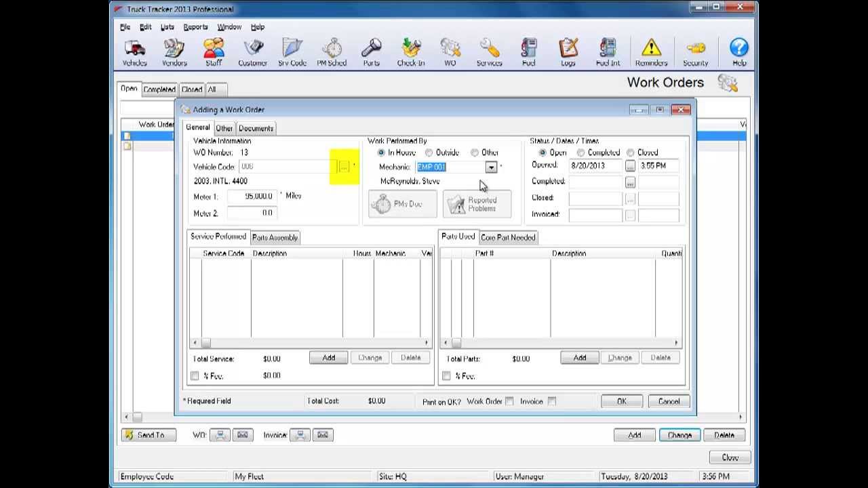Open the Opened date picker button
Viewport: 868px width, 488px height.
tap(630, 166)
